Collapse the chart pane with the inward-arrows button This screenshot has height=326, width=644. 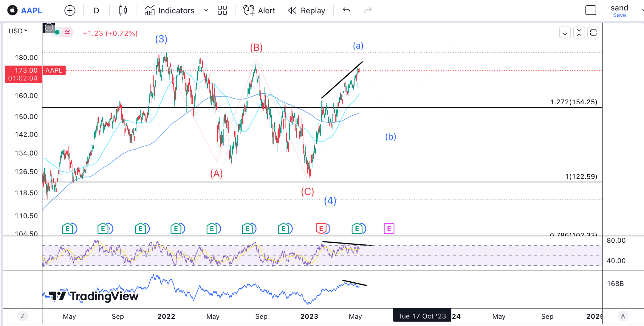tap(579, 33)
